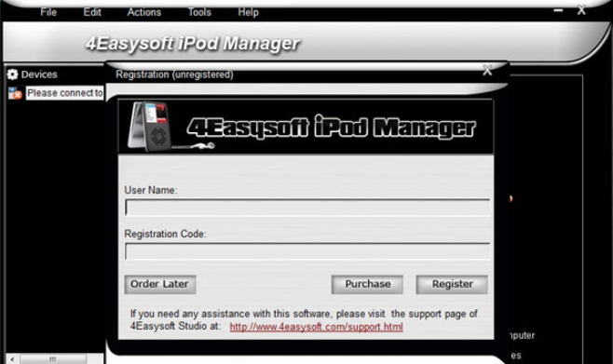Click the Devices gear icon
The height and width of the screenshot is (364, 613).
(x=12, y=74)
